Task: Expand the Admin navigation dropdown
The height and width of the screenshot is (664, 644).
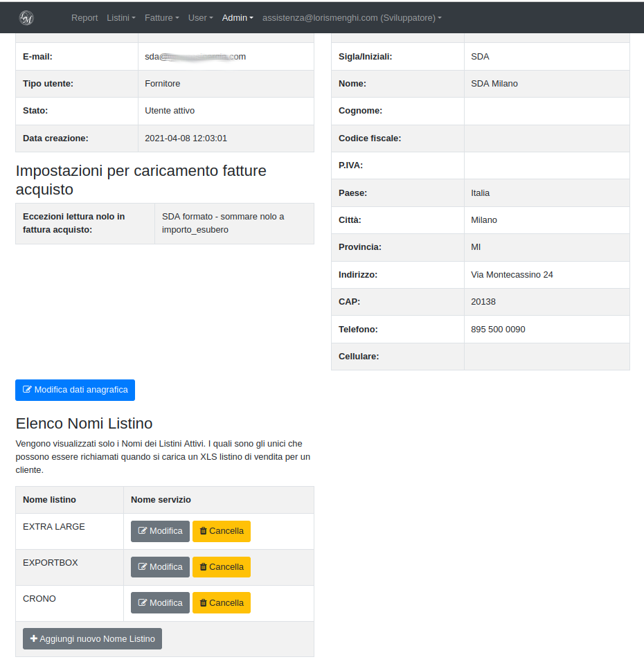Action: pyautogui.click(x=238, y=18)
